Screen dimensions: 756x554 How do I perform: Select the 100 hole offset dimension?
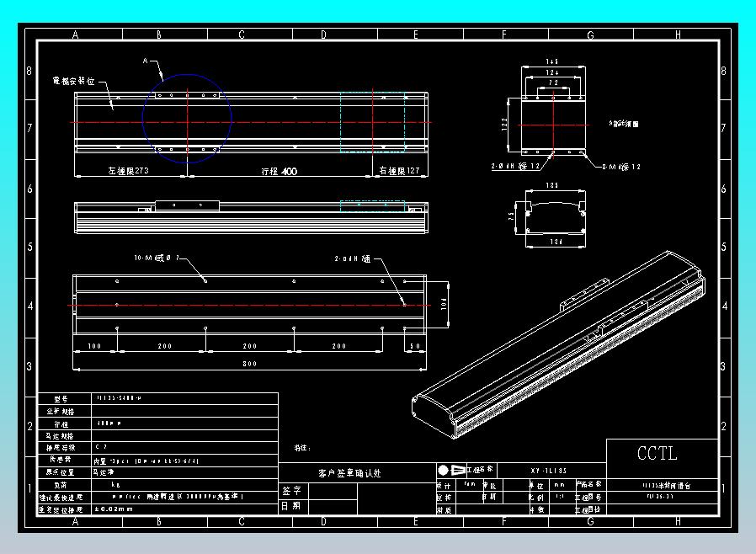[x=94, y=346]
